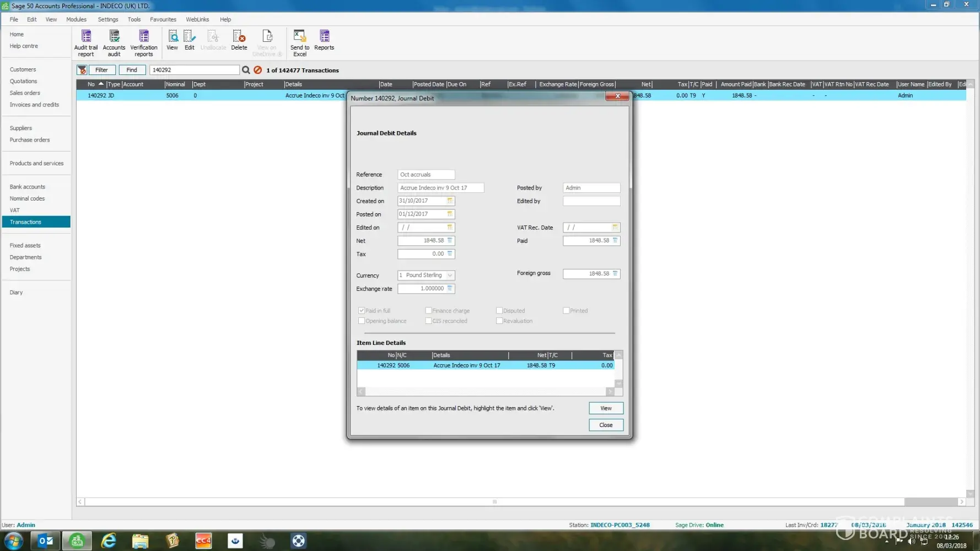Toggle the Paid in full checkbox

pos(362,311)
